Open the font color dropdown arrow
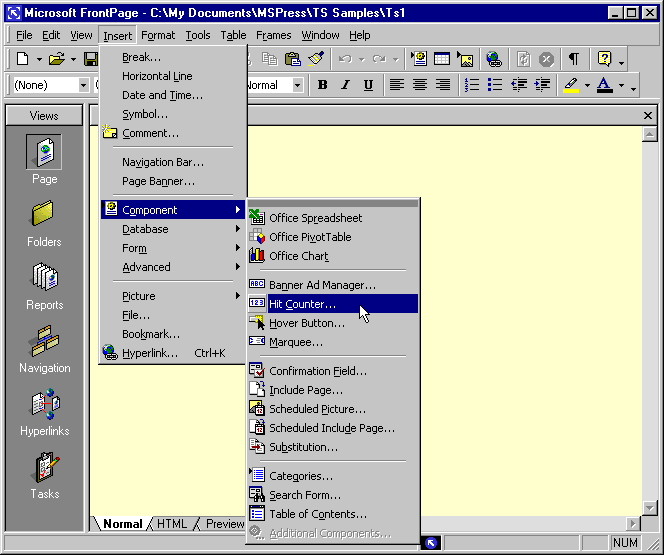The image size is (664, 555). click(621, 85)
